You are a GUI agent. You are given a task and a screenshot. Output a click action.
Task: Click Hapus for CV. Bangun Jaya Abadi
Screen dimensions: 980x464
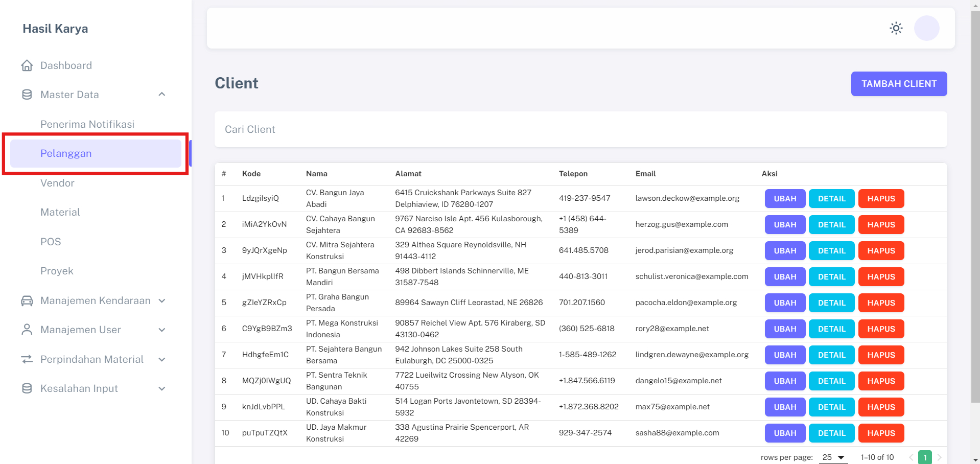pos(881,199)
